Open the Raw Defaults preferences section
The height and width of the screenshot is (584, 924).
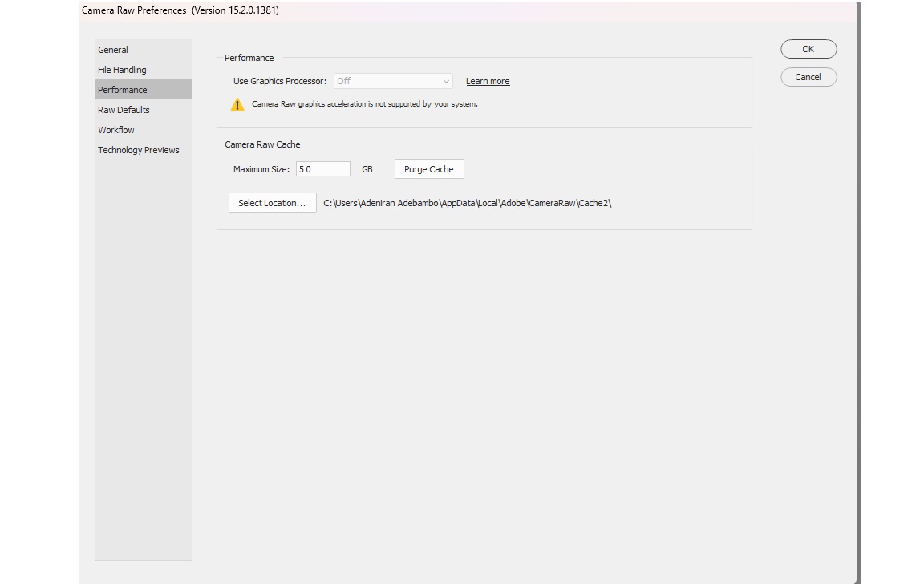[124, 109]
